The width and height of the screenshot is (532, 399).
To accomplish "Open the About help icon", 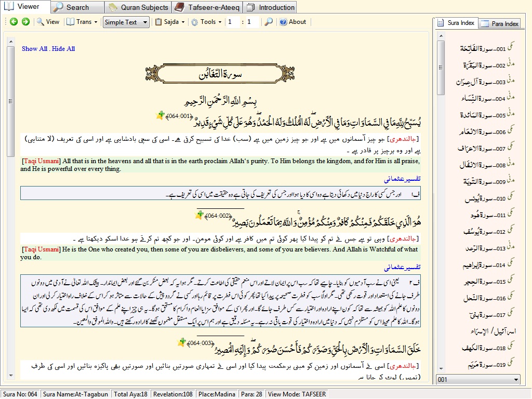I will click(293, 22).
